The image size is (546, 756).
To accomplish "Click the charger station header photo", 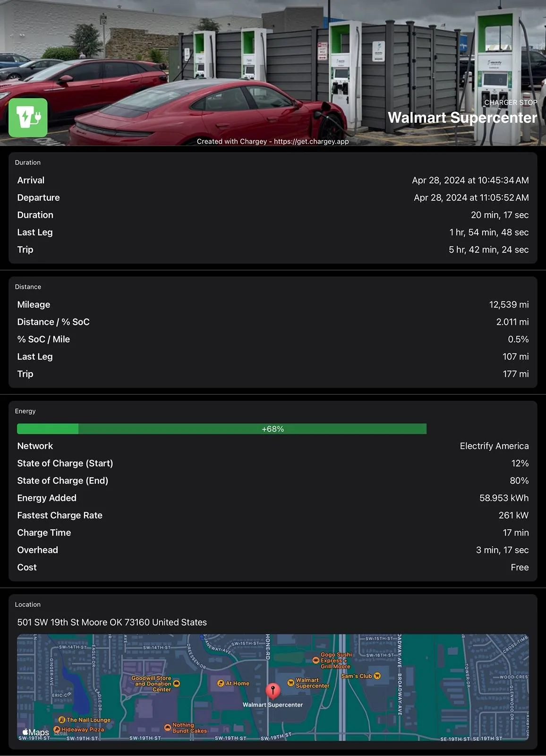I will click(273, 73).
